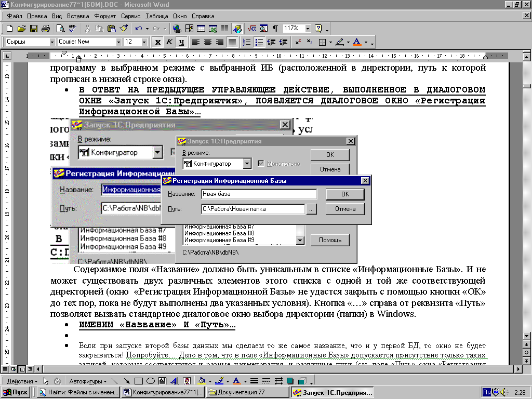Insert a table from toolbar
Screen dimensions: 532x399
pos(201,29)
